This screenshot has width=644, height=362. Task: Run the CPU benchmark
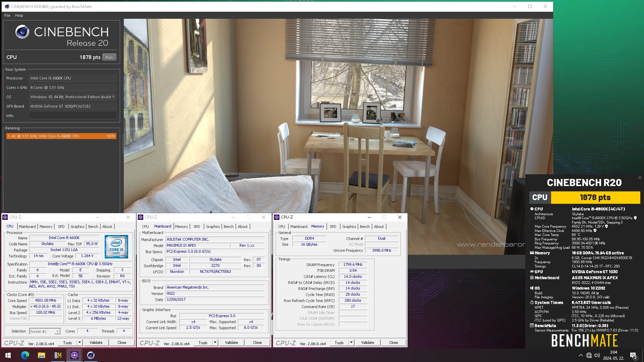[109, 57]
